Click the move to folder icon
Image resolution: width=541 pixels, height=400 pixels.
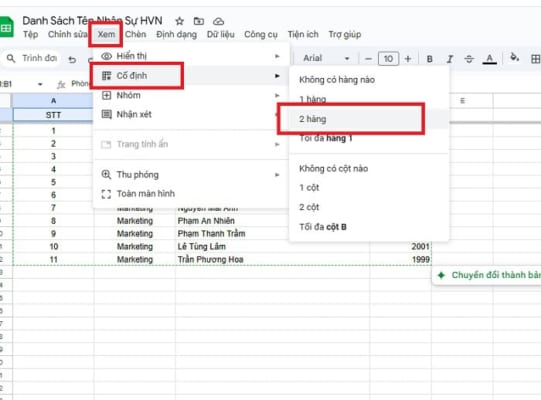click(199, 21)
